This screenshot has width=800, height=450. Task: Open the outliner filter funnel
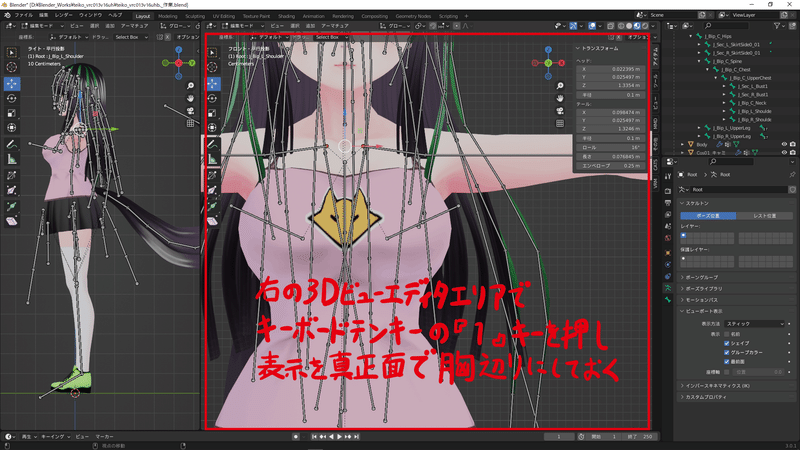point(777,26)
